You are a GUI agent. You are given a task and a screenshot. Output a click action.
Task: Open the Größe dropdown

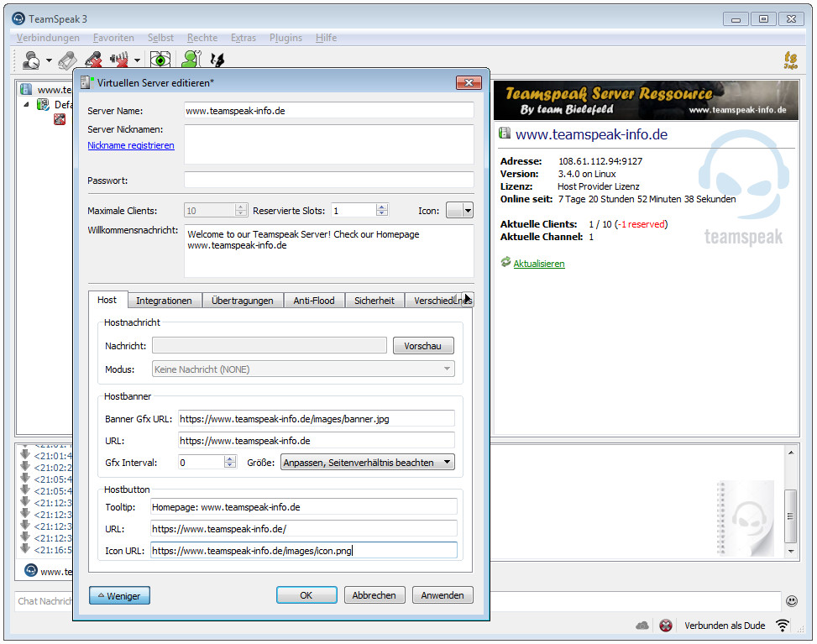(x=367, y=462)
